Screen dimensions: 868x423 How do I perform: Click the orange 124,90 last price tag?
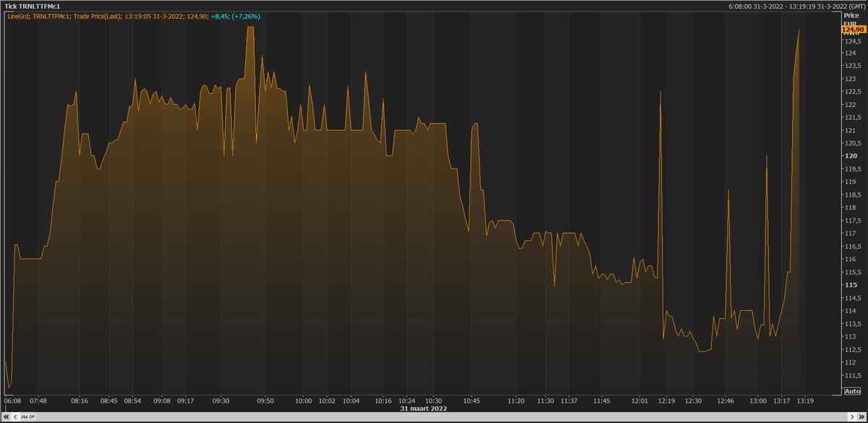tap(853, 29)
